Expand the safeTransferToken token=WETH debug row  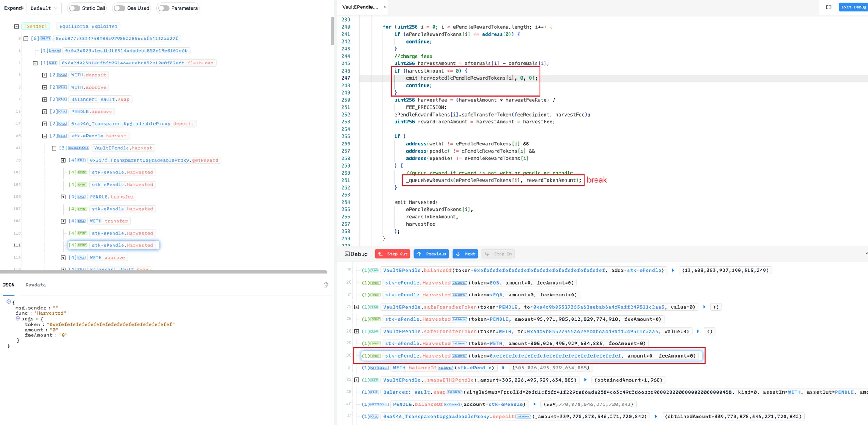[356, 331]
